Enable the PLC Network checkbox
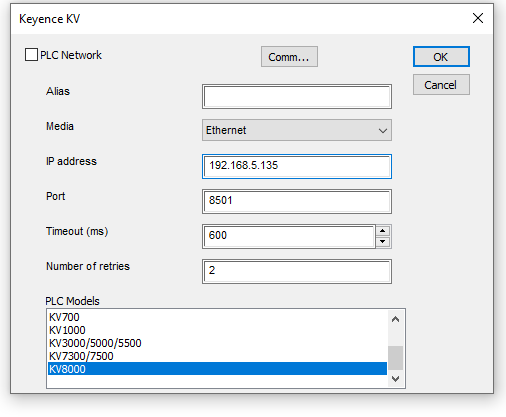The width and height of the screenshot is (506, 417). (x=31, y=55)
